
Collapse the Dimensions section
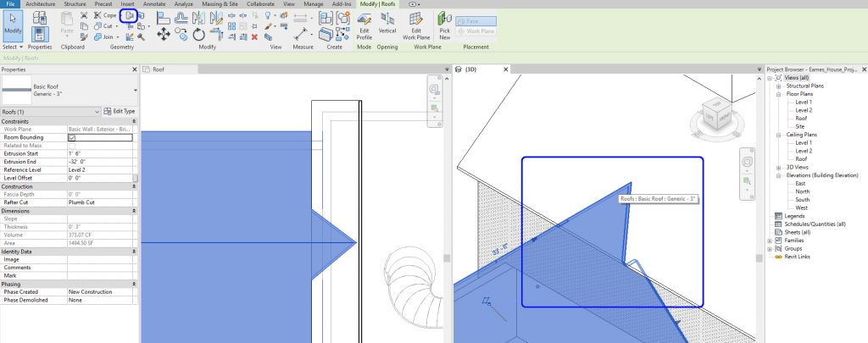(134, 211)
